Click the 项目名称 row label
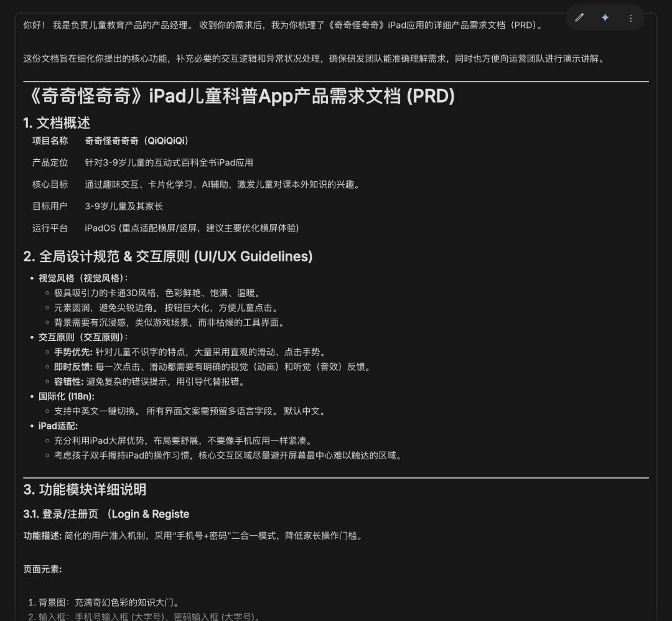The height and width of the screenshot is (621, 672). click(x=50, y=141)
